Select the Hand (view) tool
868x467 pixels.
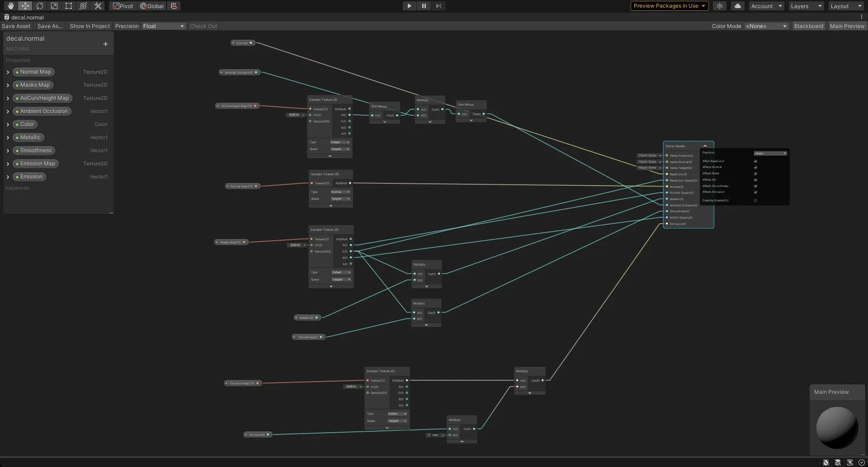pyautogui.click(x=10, y=6)
